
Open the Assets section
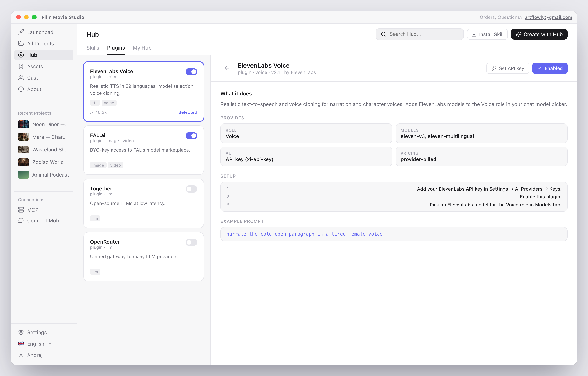coord(44,66)
